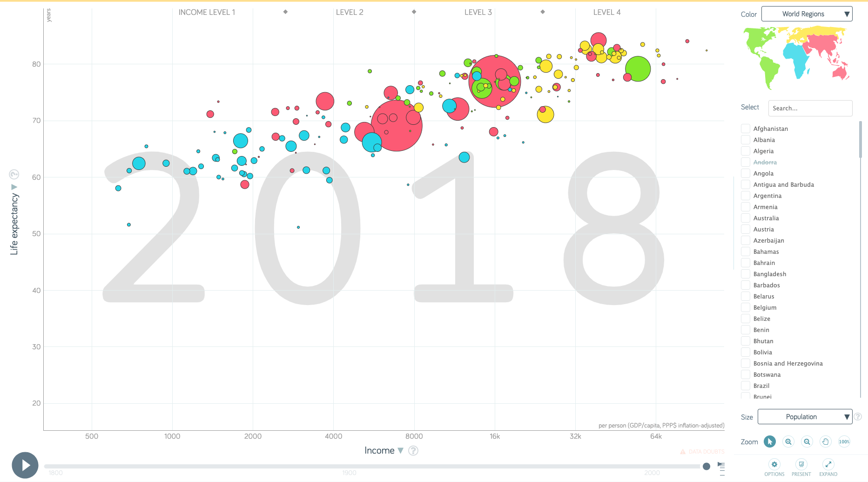The width and height of the screenshot is (868, 482).
Task: Open the World Regions color dropdown
Action: [807, 14]
